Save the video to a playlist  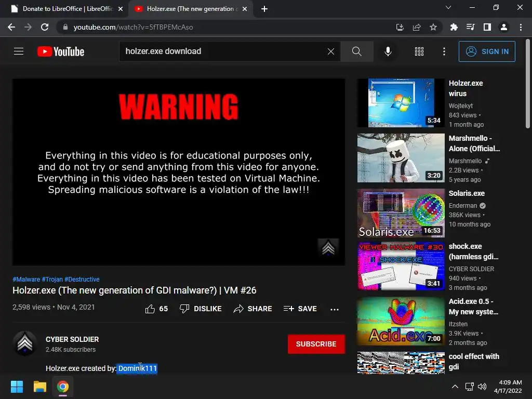tap(300, 309)
